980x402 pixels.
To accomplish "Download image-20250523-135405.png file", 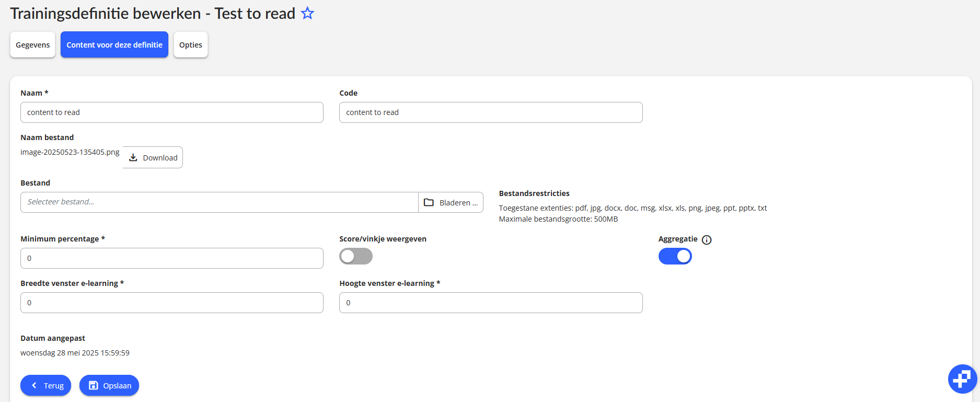I will pyautogui.click(x=153, y=157).
